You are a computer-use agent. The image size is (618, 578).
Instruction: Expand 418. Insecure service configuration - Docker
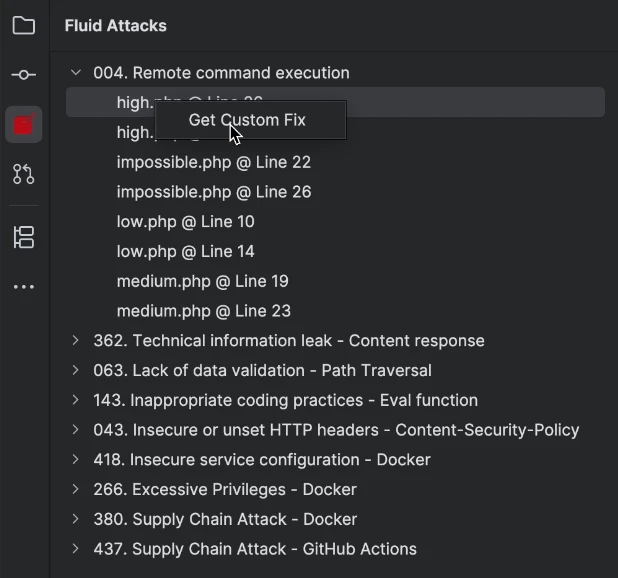click(76, 460)
